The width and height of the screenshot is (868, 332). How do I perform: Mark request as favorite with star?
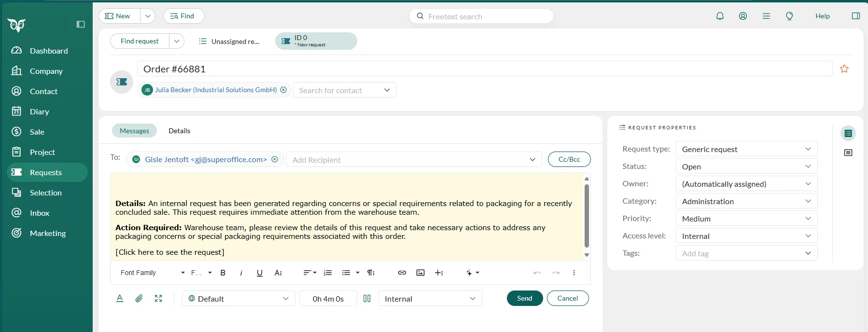844,69
